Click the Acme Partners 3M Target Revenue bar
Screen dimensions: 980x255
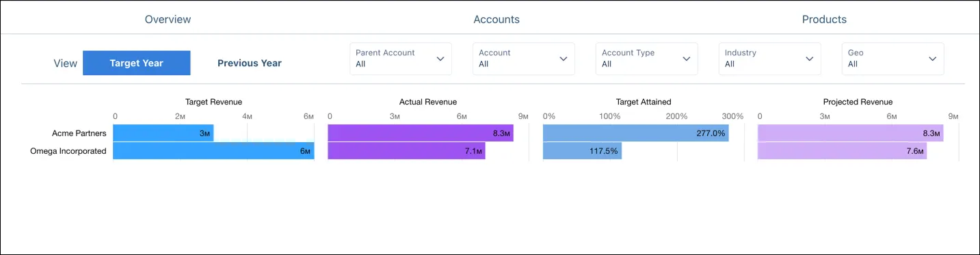click(x=163, y=133)
